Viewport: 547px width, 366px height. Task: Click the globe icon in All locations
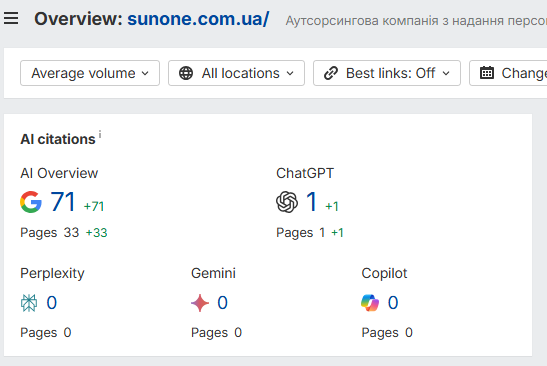pos(186,73)
